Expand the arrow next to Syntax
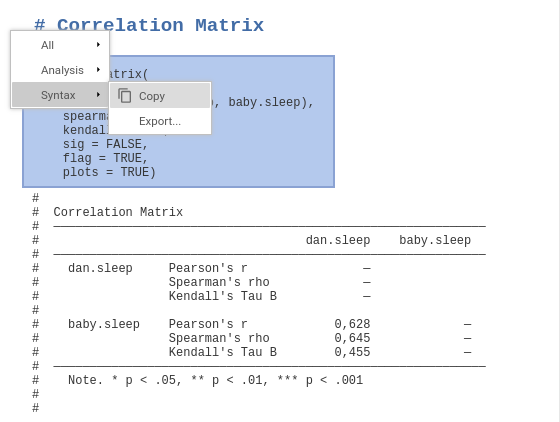This screenshot has width=560, height=422. pos(98,95)
